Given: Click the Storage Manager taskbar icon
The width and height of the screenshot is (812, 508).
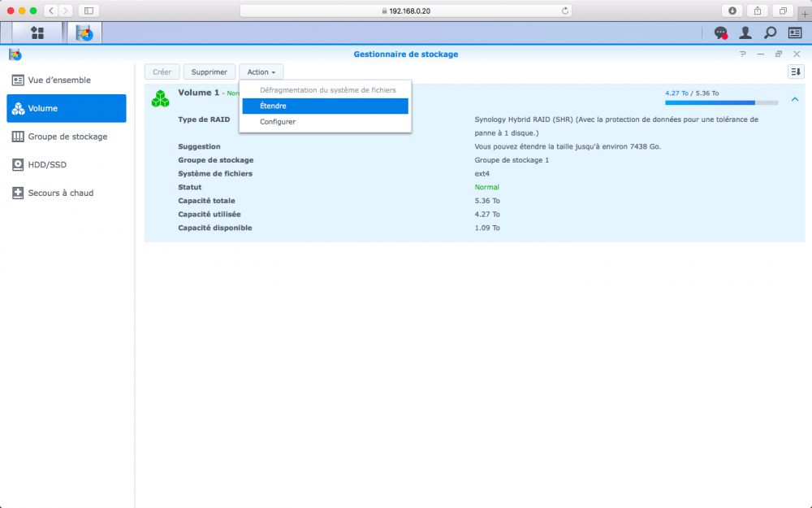Looking at the screenshot, I should coord(84,33).
